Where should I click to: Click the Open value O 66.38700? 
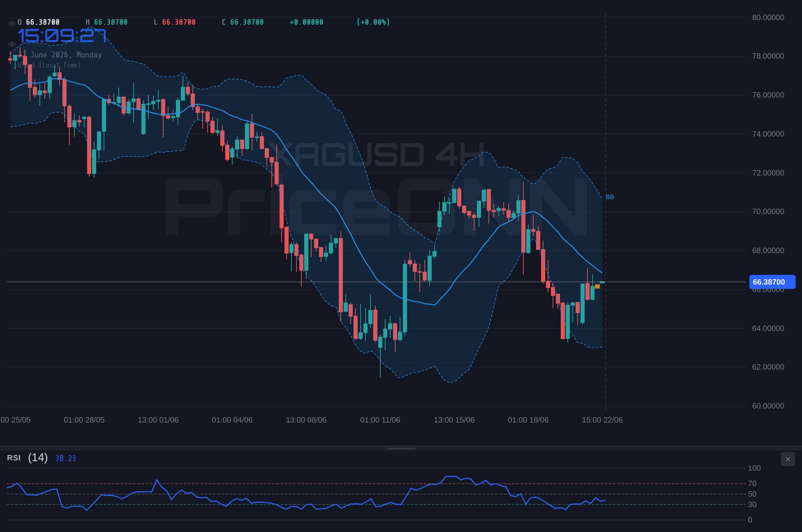[x=39, y=22]
